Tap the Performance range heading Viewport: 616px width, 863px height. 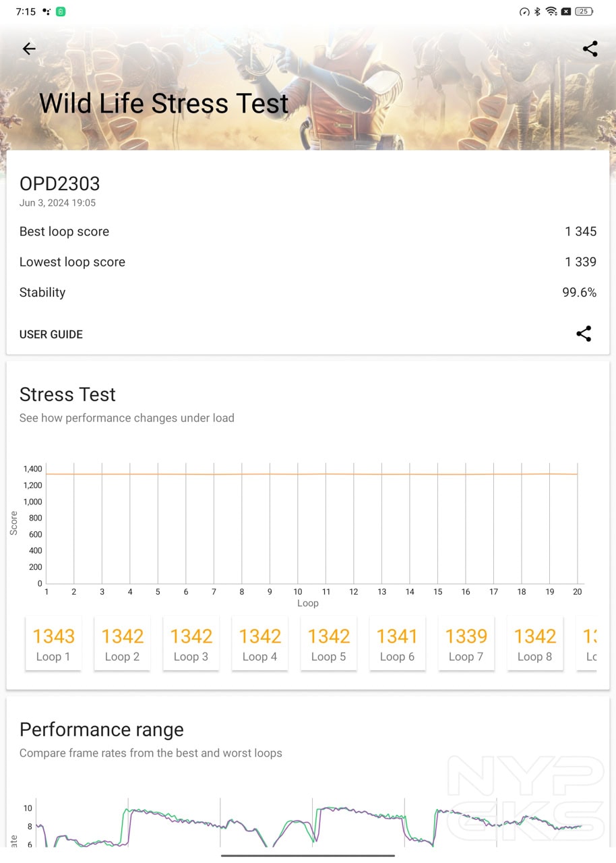(102, 730)
